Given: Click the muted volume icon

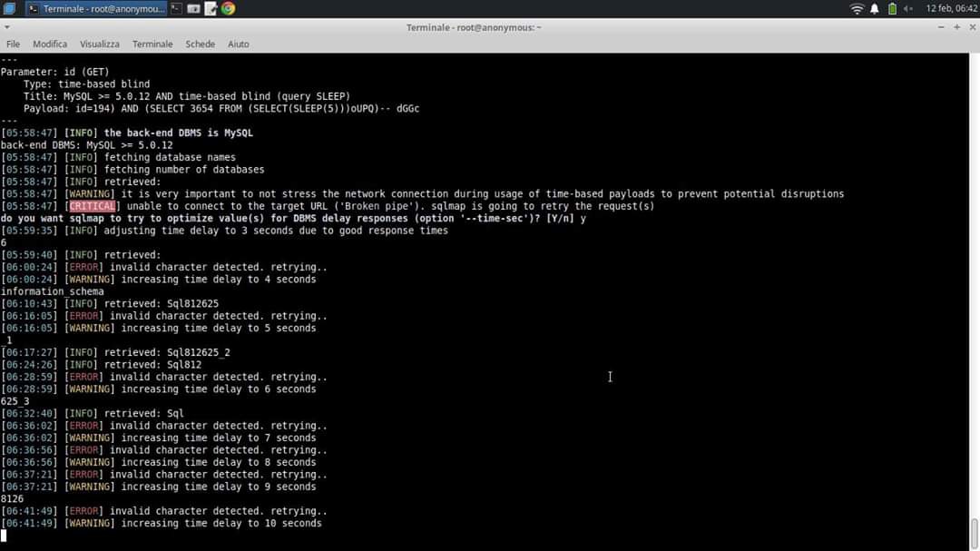Looking at the screenshot, I should (908, 9).
